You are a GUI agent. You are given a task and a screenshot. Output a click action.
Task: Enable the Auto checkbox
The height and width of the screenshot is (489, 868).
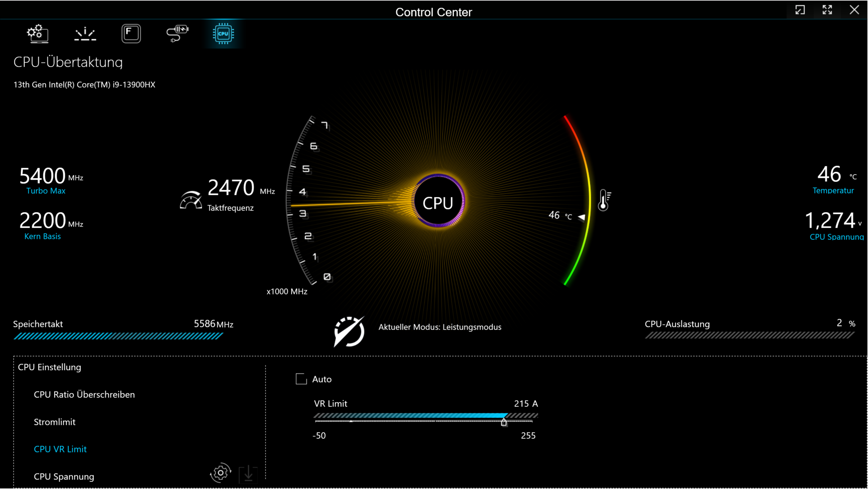point(301,379)
